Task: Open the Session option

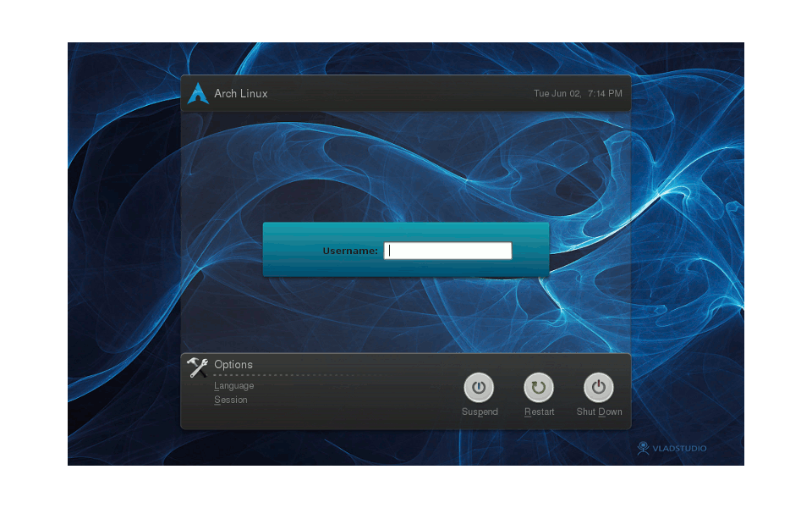Action: 231,400
